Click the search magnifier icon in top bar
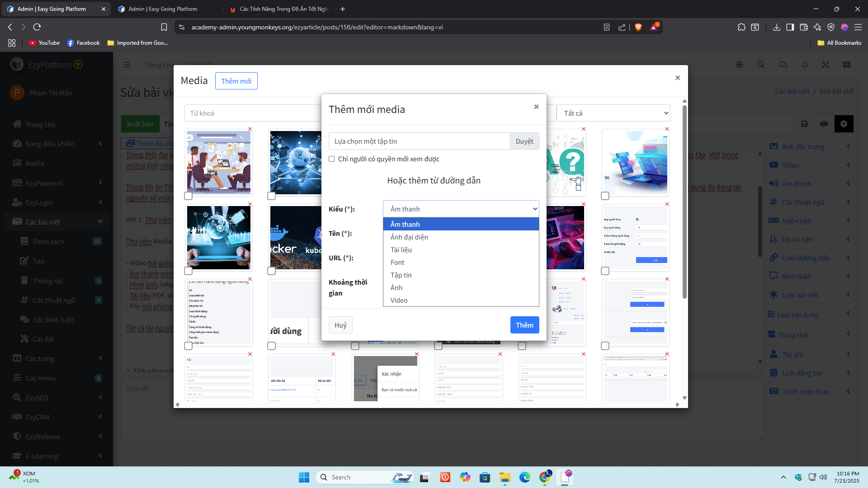Viewport: 868px width, 488px height. tap(761, 65)
